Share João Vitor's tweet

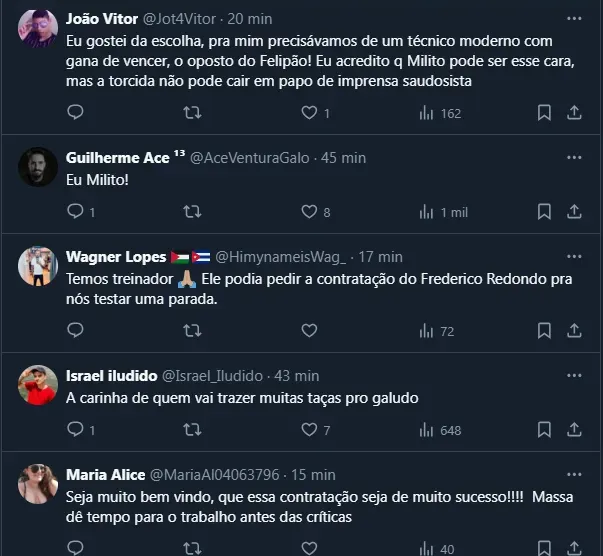(x=574, y=113)
